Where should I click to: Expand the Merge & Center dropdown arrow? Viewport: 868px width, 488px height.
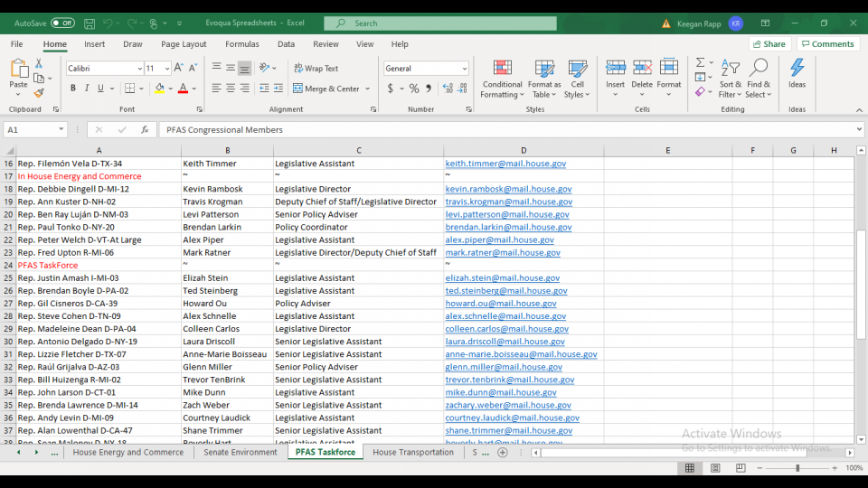[x=366, y=89]
